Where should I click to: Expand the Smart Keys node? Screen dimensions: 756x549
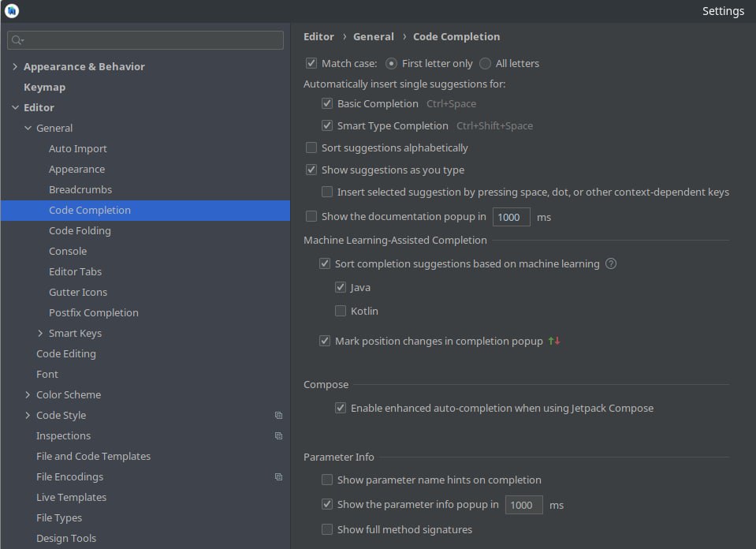tap(40, 334)
